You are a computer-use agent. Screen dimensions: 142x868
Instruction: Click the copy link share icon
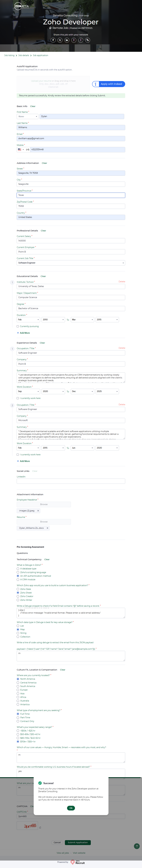(88, 40)
